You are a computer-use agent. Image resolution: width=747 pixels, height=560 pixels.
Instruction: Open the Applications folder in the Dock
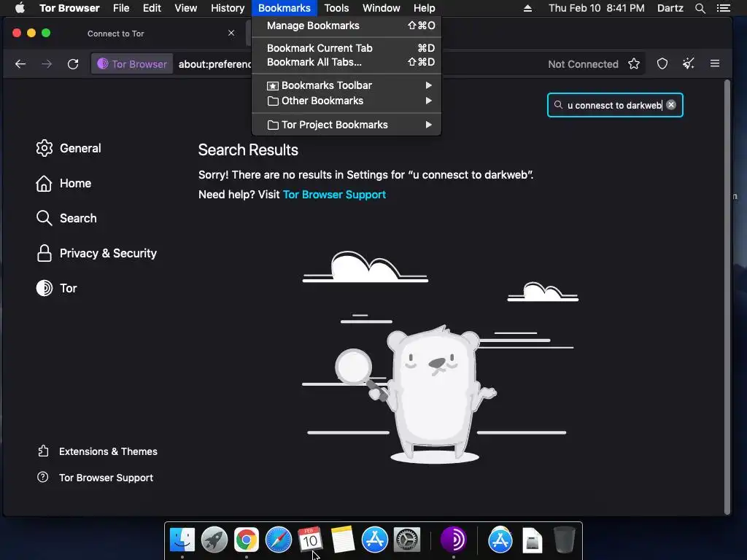tap(500, 540)
